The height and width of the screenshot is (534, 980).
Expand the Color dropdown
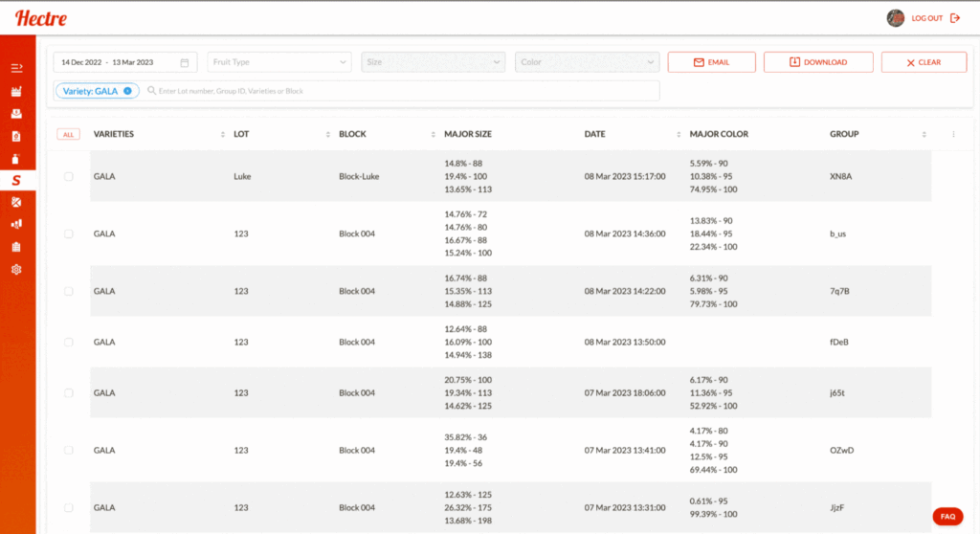coord(587,62)
